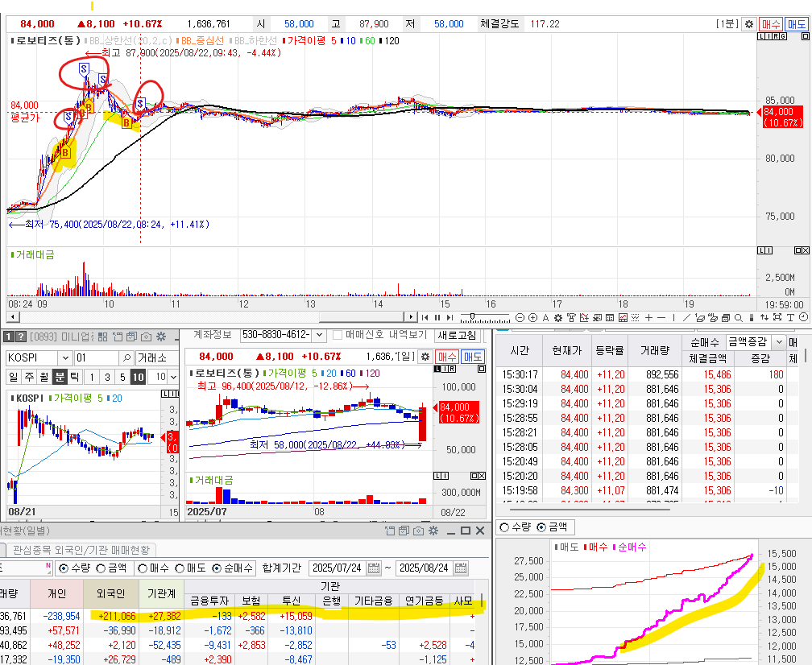Open the 금액증감 column dropdown
Image resolution: width=812 pixels, height=665 pixels.
click(778, 342)
